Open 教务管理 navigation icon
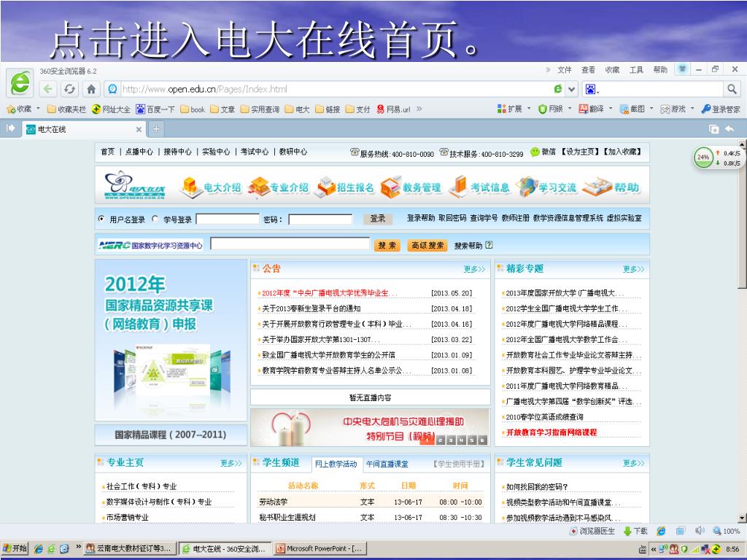Screen dimensions: 747x560 (391, 187)
